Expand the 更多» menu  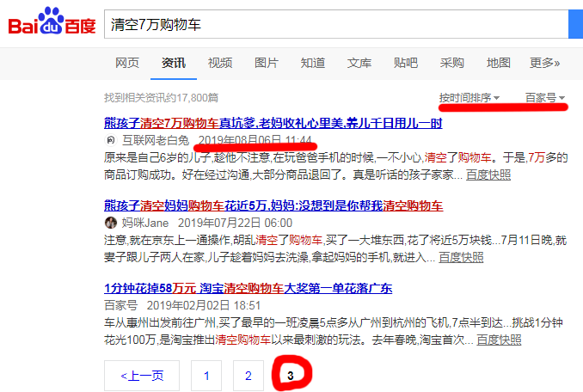click(544, 63)
